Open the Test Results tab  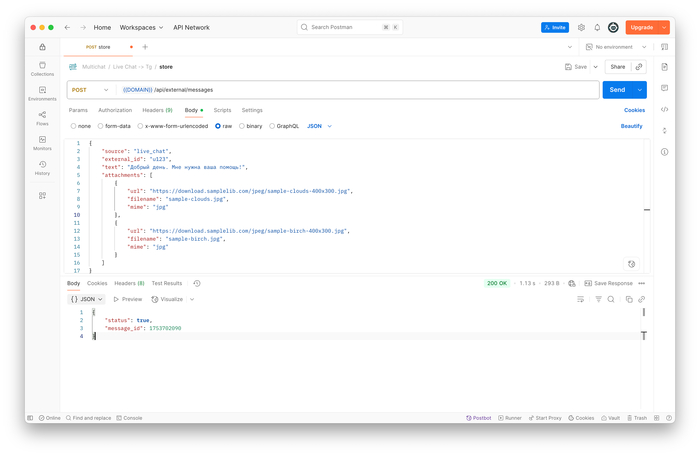(166, 283)
